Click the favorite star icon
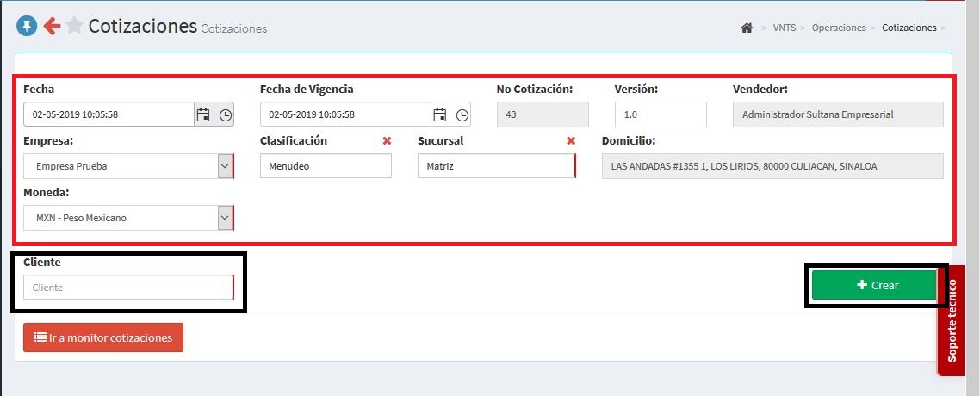The height and width of the screenshot is (396, 980). (x=74, y=27)
